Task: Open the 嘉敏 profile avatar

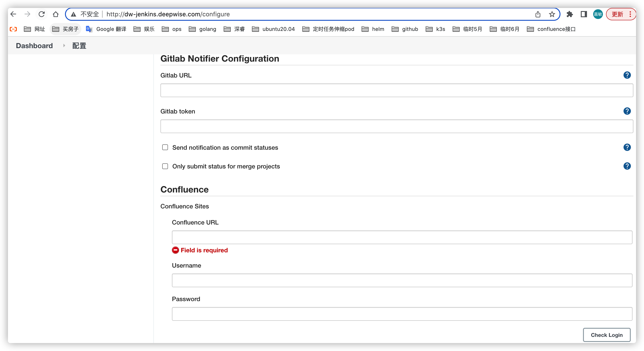Action: click(x=598, y=14)
